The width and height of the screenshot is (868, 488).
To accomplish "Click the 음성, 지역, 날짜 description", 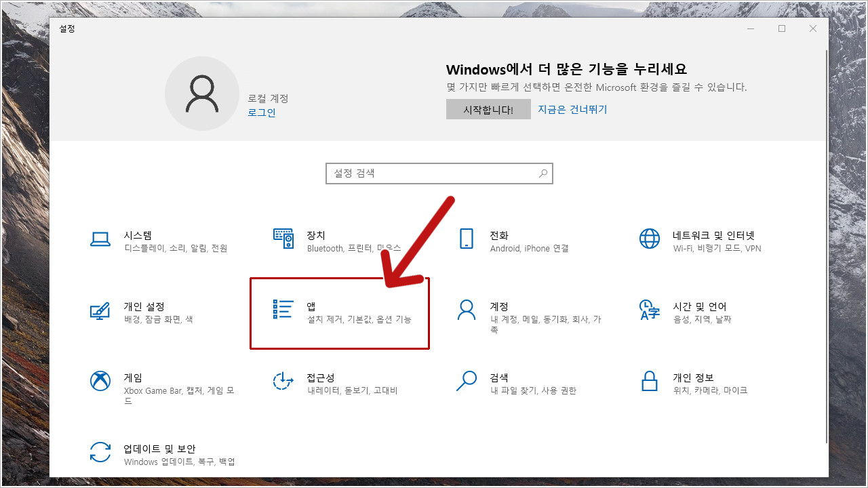I will coord(703,319).
